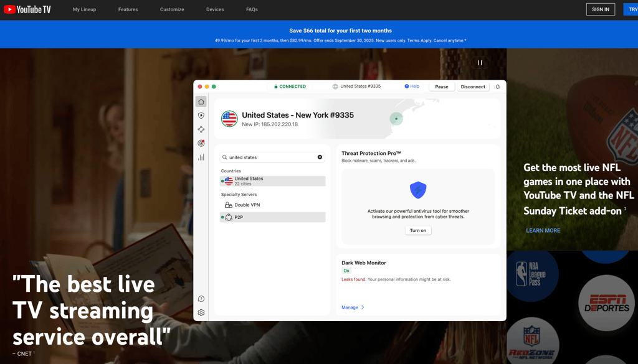
Task: Open the FAQs tab on YouTube TV
Action: coord(252,9)
